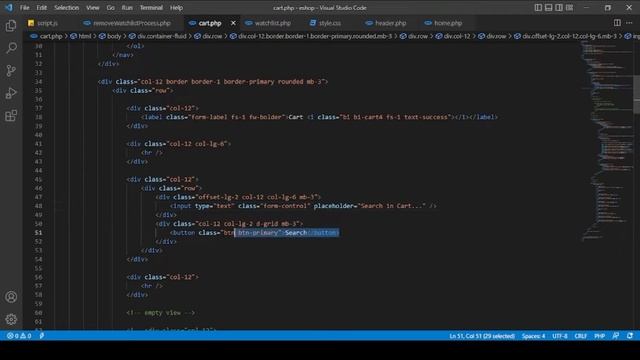Toggle bottom panel layout icon
Screen dimensions: 640x360
click(x=549, y=7)
